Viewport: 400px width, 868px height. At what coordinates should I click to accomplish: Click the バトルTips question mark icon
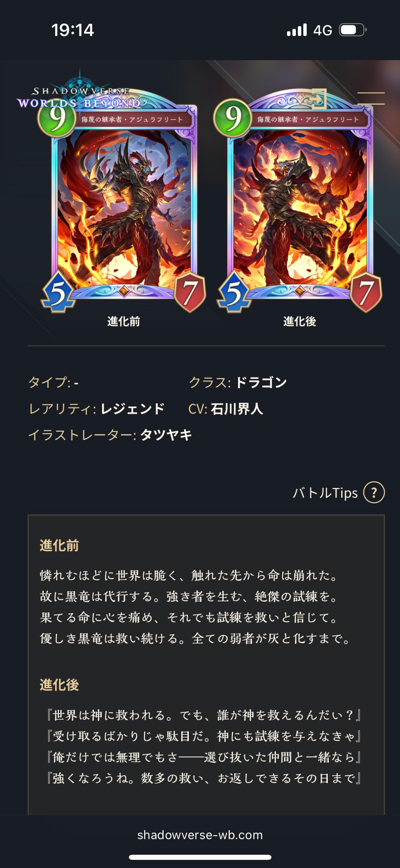(x=374, y=492)
